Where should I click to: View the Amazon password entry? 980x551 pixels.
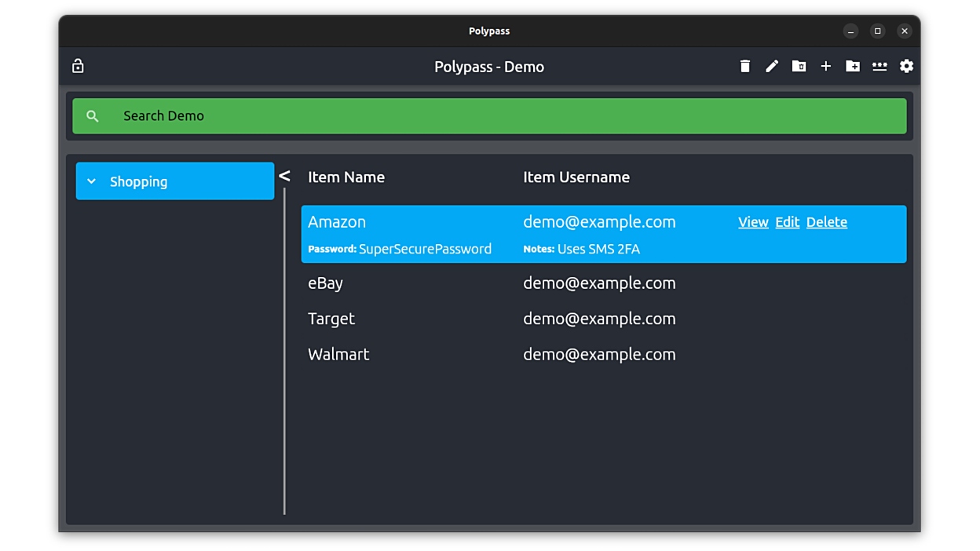click(x=753, y=222)
